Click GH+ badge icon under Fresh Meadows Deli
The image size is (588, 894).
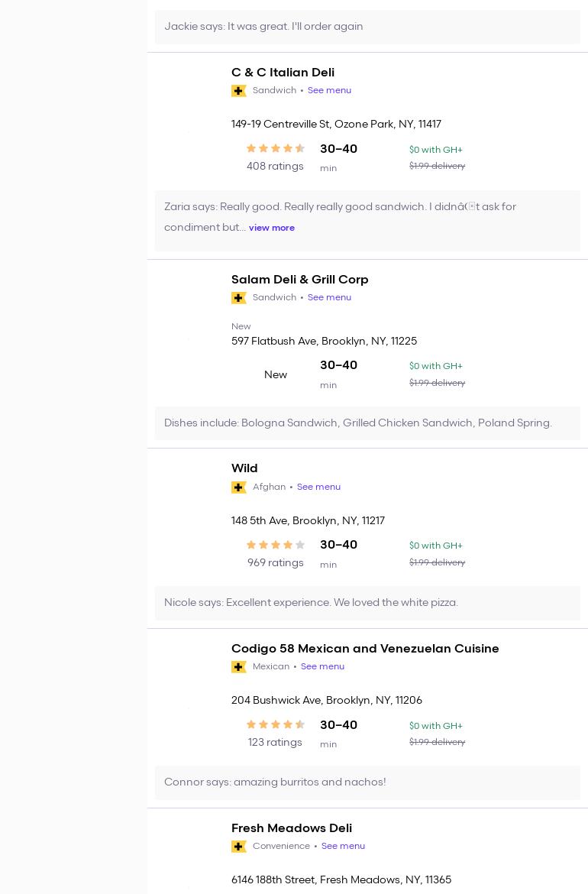point(238,847)
